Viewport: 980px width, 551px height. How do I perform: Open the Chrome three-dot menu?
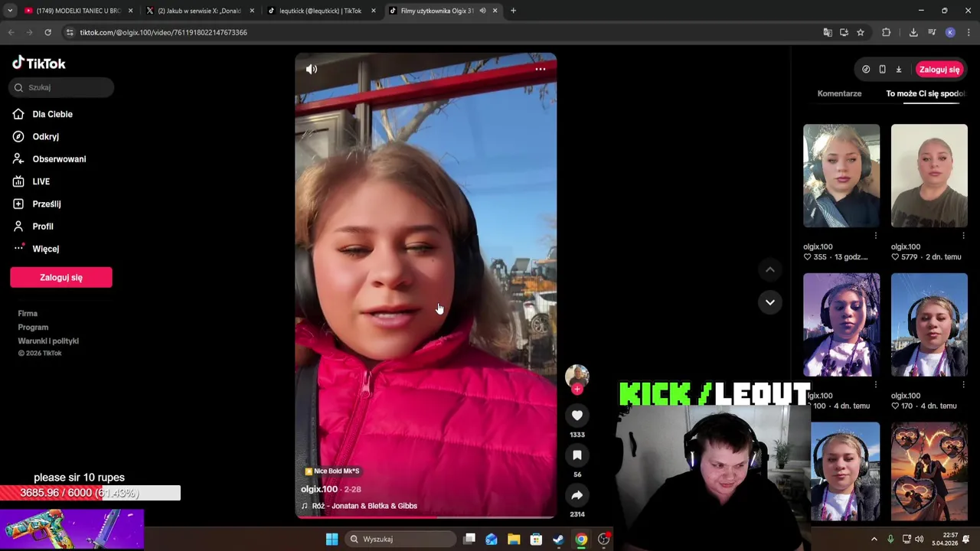pos(969,32)
